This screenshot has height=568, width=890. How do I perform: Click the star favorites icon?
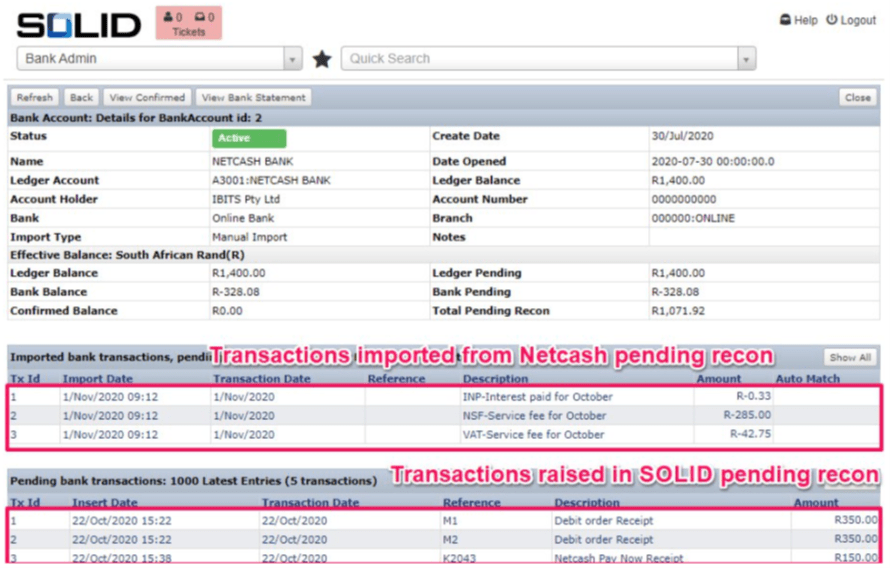(321, 59)
